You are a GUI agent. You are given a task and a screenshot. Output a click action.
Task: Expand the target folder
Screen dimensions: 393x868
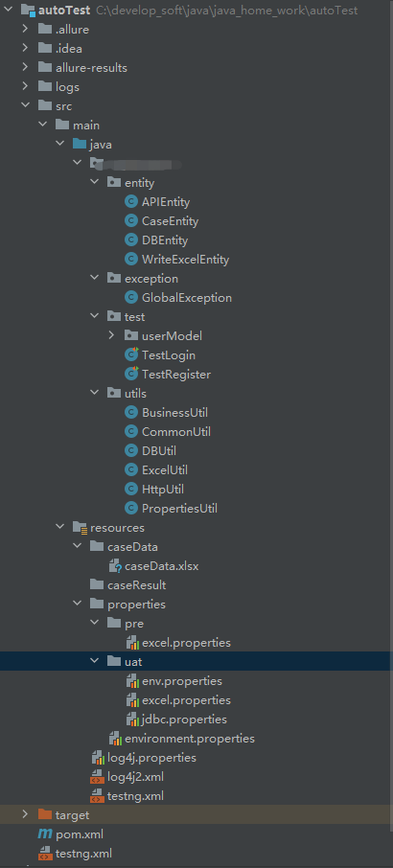click(25, 815)
